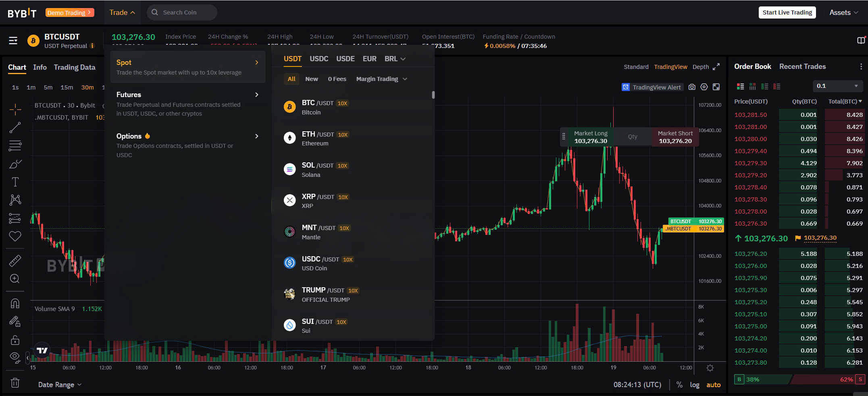Open the TradingView Alert button
The image size is (868, 396).
tap(652, 87)
